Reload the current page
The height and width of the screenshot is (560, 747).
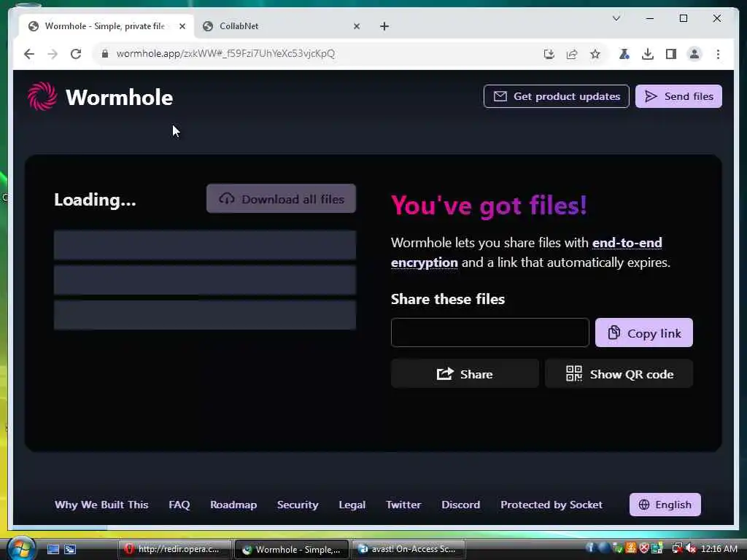[76, 54]
